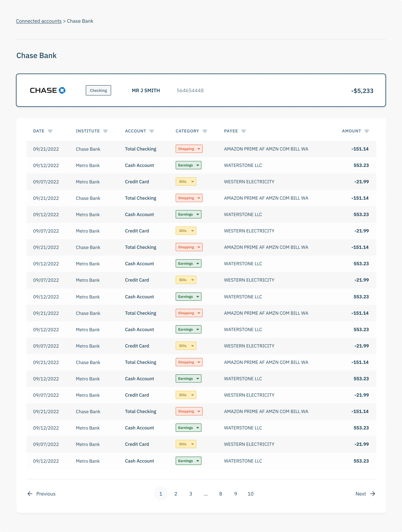Click the PAYEE column filter icon
Image resolution: width=402 pixels, height=532 pixels.
[x=243, y=131]
